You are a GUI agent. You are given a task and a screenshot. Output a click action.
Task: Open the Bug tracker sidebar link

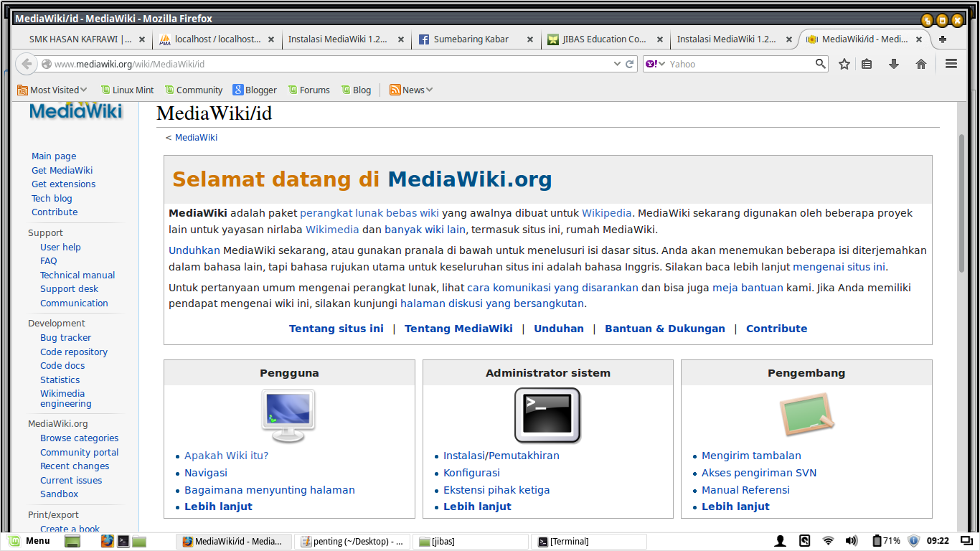point(66,337)
